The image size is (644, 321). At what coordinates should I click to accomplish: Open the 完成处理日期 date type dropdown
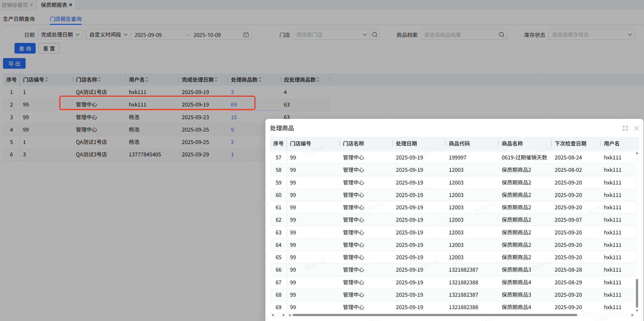(x=60, y=35)
